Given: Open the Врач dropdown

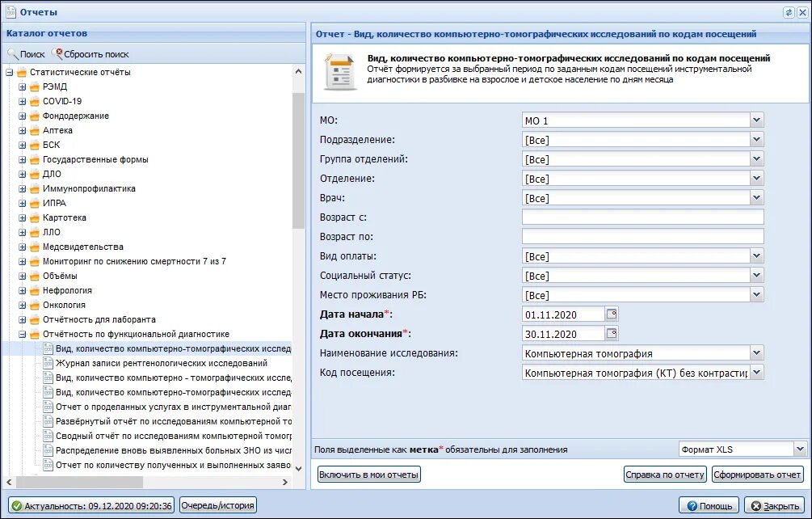Looking at the screenshot, I should [x=756, y=198].
